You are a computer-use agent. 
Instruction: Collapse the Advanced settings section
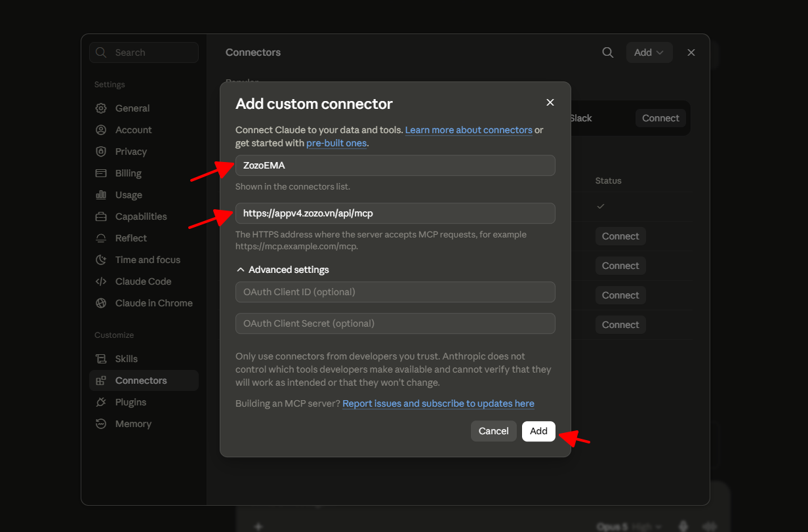283,270
